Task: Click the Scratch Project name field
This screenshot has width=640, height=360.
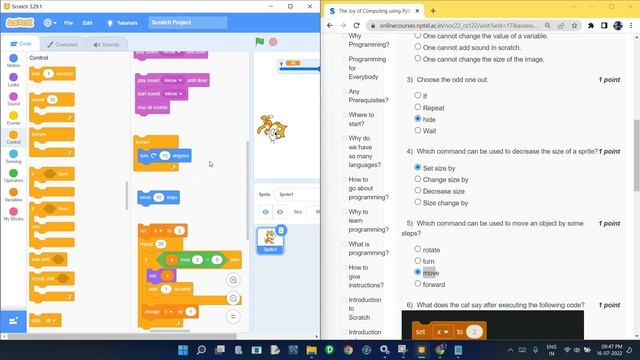Action: [188, 22]
